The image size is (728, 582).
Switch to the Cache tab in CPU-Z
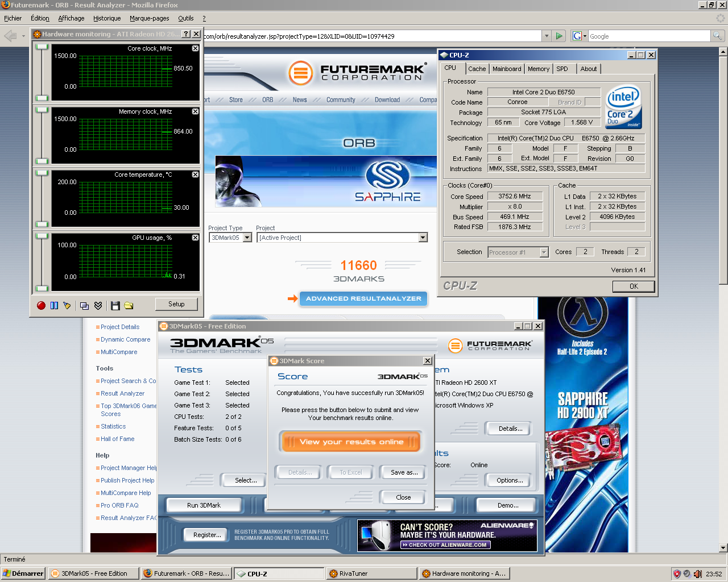click(x=477, y=69)
